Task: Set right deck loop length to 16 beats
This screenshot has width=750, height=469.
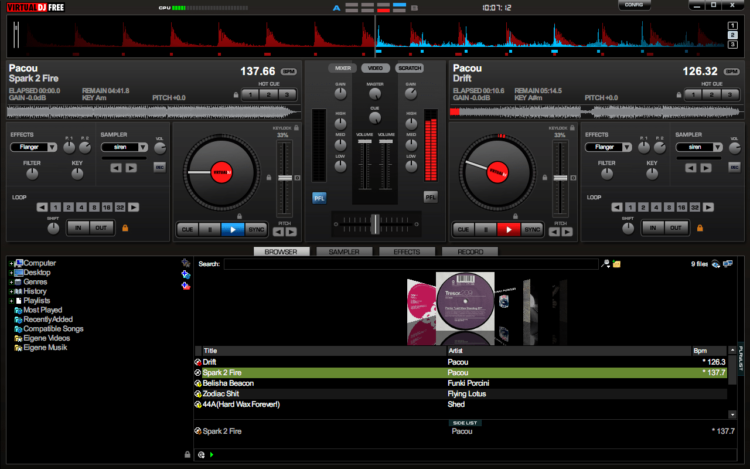Action: click(682, 207)
